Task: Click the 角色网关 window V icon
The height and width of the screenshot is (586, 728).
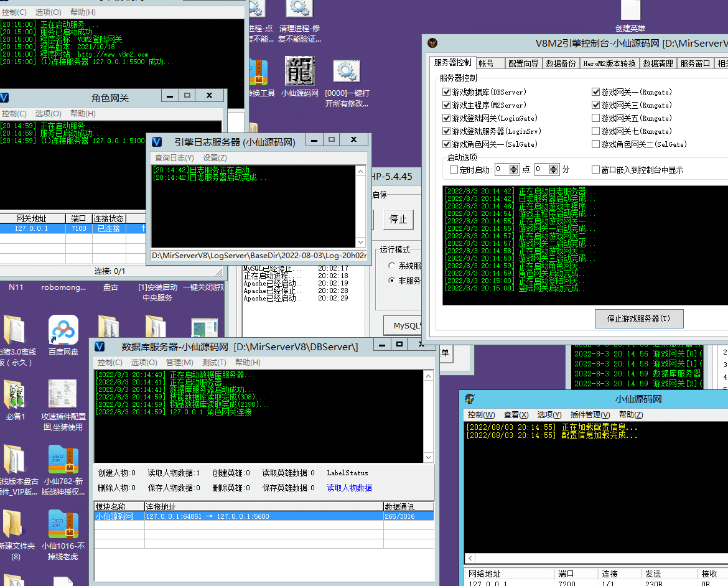Action: click(4, 98)
